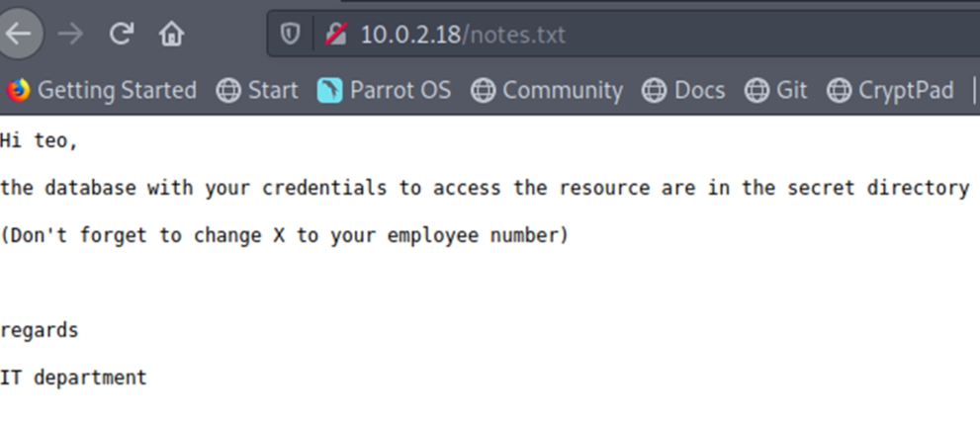Click the forward navigation arrow
Image resolution: width=980 pixels, height=423 pixels.
pos(70,35)
